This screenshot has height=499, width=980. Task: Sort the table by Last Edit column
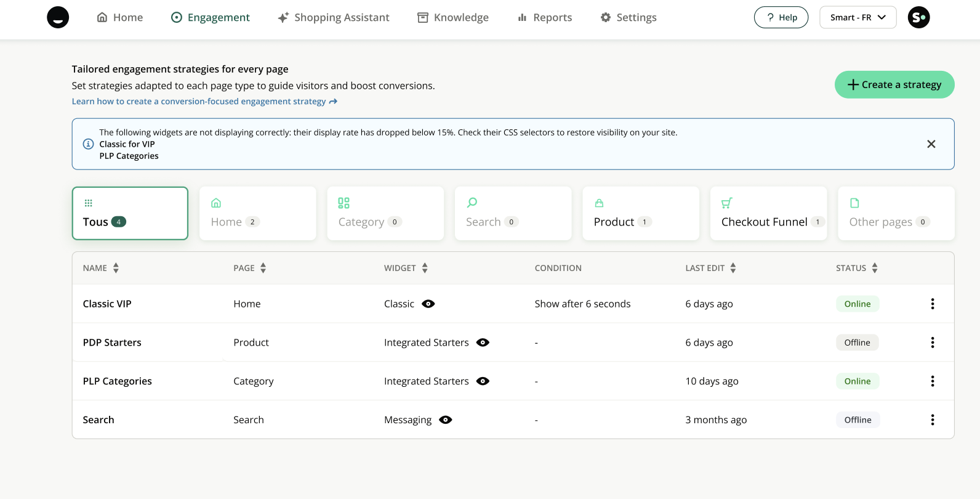733,268
